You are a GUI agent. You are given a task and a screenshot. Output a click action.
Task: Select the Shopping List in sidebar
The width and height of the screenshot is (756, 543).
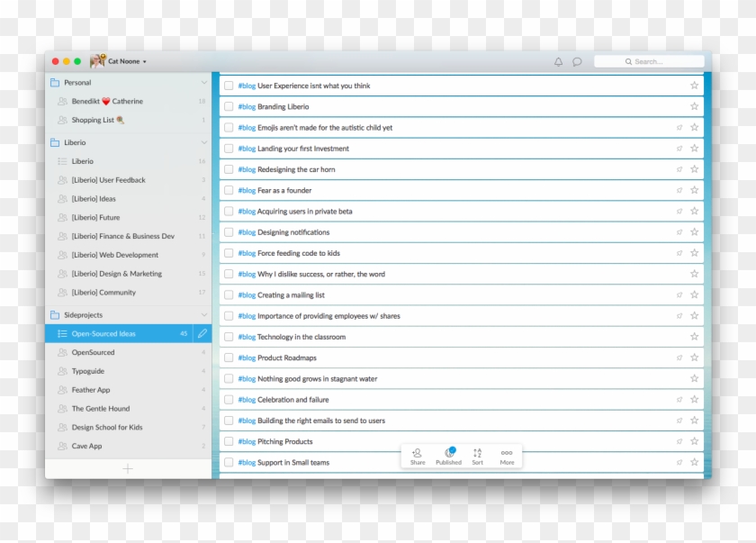(x=93, y=120)
